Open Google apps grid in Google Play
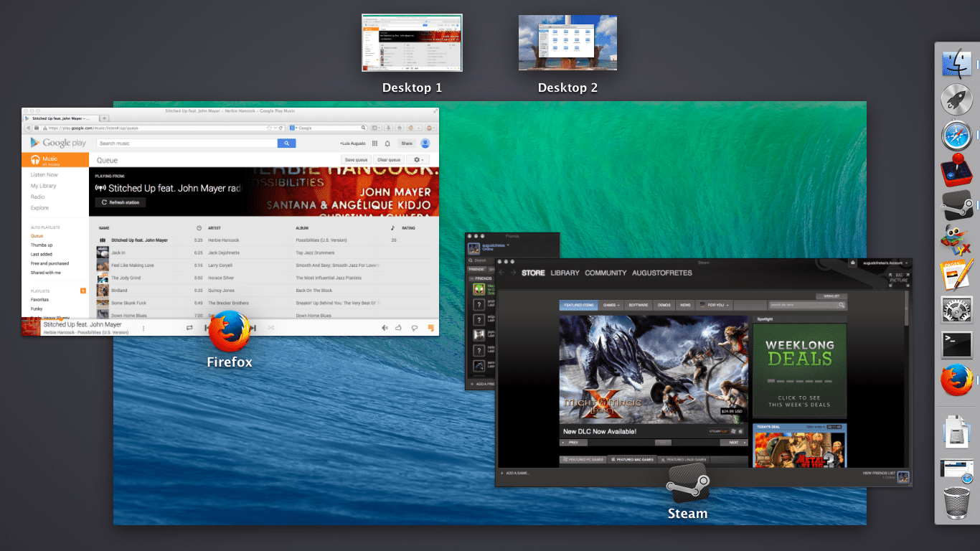This screenshot has height=551, width=980. pos(374,143)
